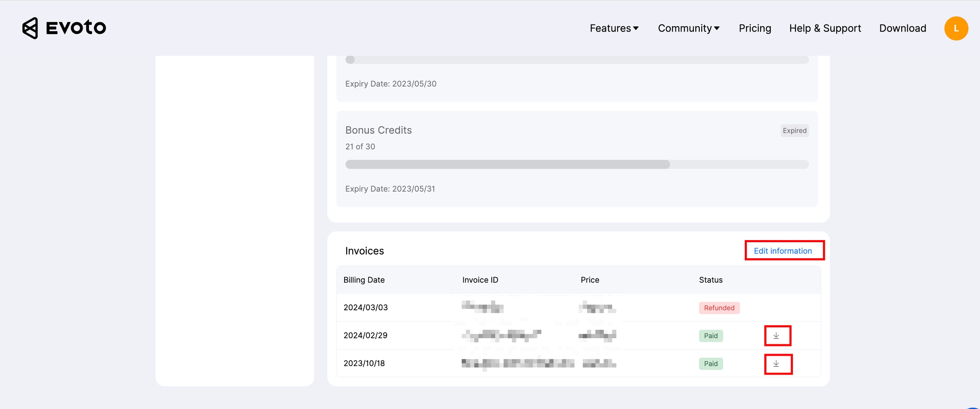This screenshot has width=980, height=409.
Task: Open the Download page in navigation
Action: coord(903,29)
